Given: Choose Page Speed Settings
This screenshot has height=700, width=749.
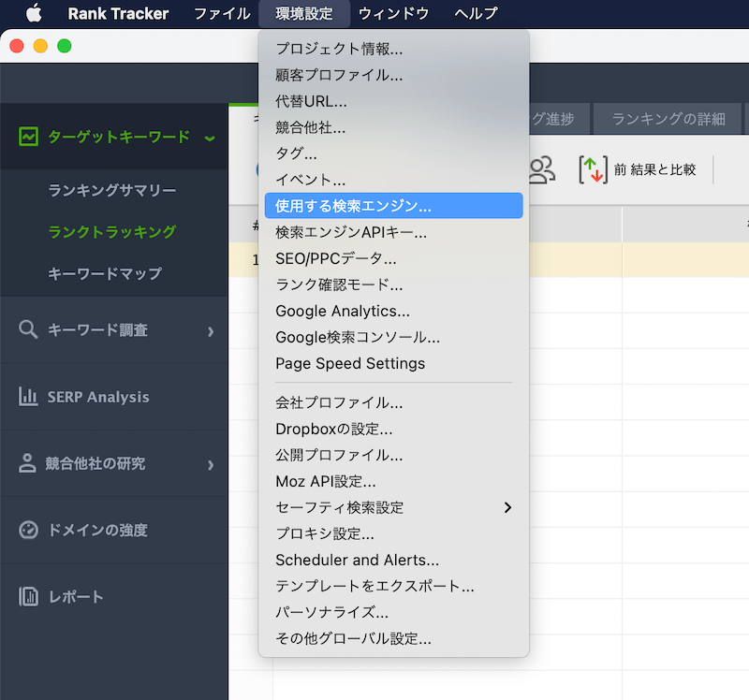Looking at the screenshot, I should point(393,363).
